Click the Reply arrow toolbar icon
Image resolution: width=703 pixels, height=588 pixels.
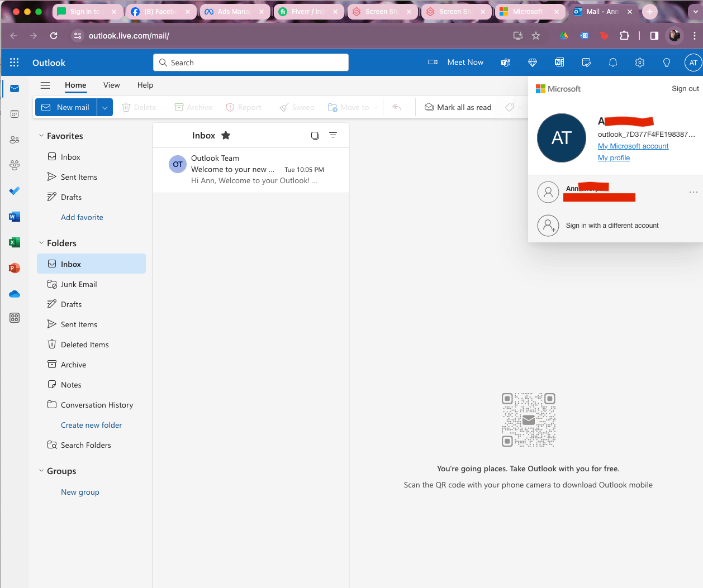[397, 107]
